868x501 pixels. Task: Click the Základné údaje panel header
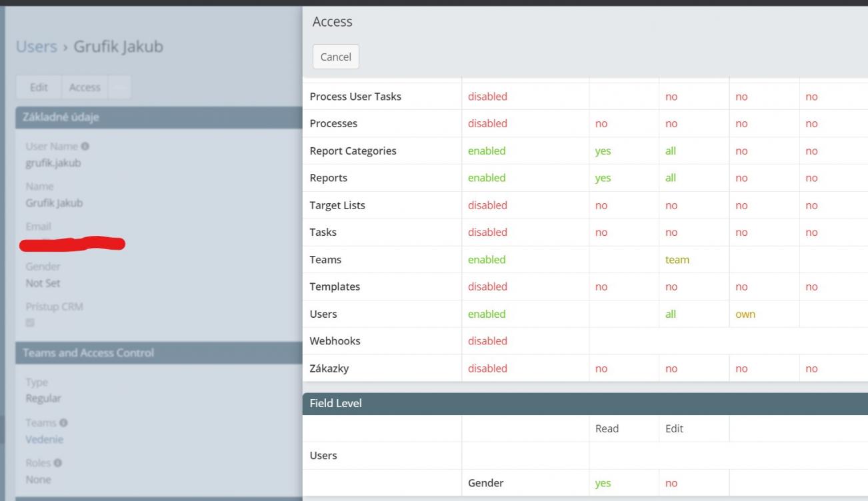[63, 117]
